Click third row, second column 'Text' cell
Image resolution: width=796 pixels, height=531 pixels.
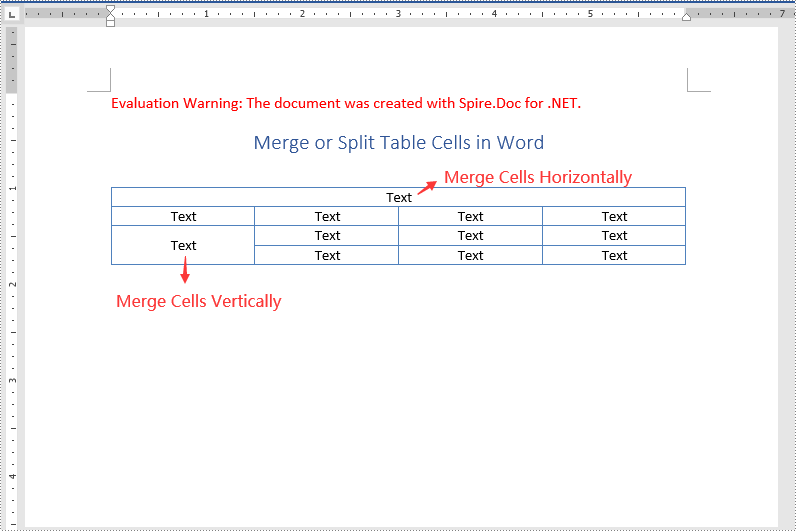click(x=326, y=236)
